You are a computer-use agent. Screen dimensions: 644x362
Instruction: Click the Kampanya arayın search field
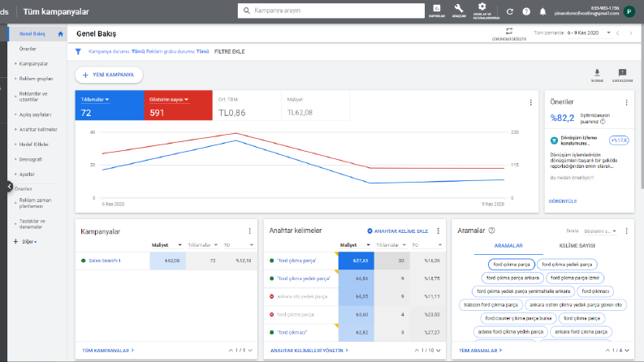click(331, 11)
